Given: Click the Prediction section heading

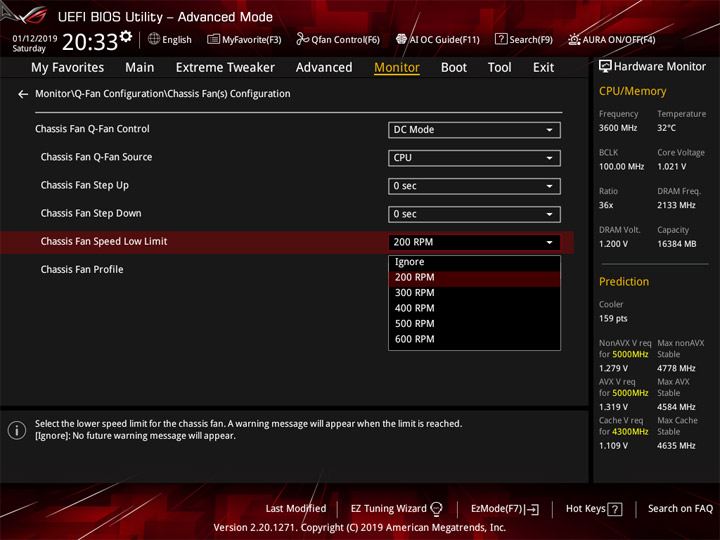Looking at the screenshot, I should click(x=624, y=282).
